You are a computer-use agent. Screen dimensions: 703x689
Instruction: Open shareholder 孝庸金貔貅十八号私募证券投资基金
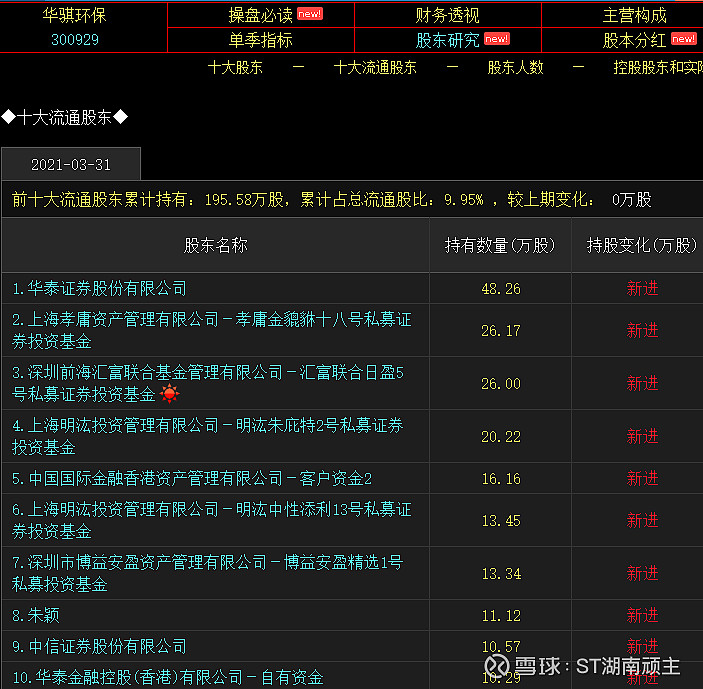[x=212, y=330]
